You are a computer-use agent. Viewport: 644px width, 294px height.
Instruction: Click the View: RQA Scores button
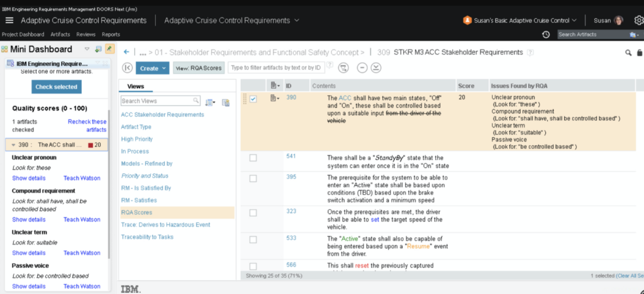click(x=199, y=68)
